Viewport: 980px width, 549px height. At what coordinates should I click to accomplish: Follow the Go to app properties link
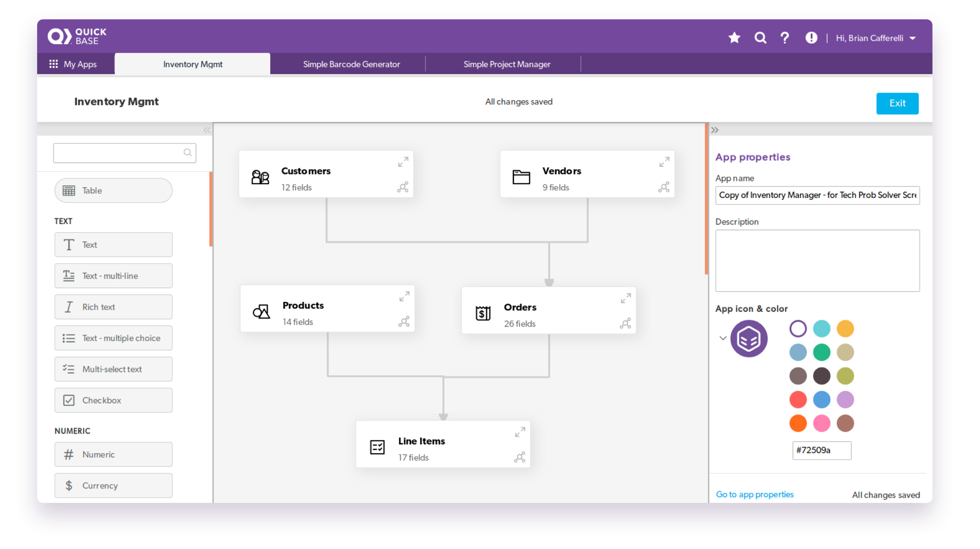click(x=754, y=494)
